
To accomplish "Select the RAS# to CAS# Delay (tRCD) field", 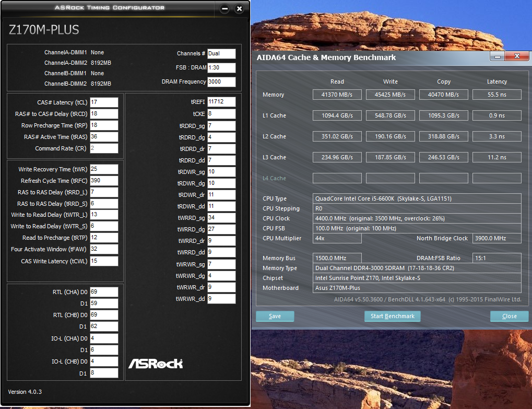I will tap(104, 114).
